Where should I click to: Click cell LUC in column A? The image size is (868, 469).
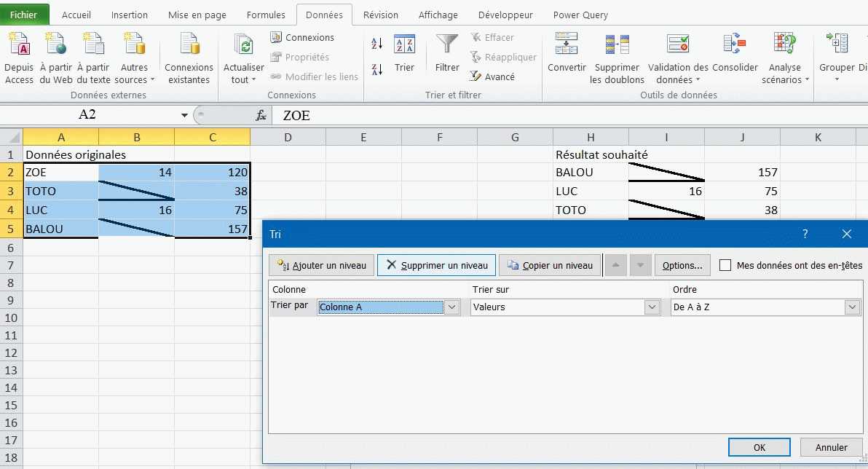coord(61,210)
